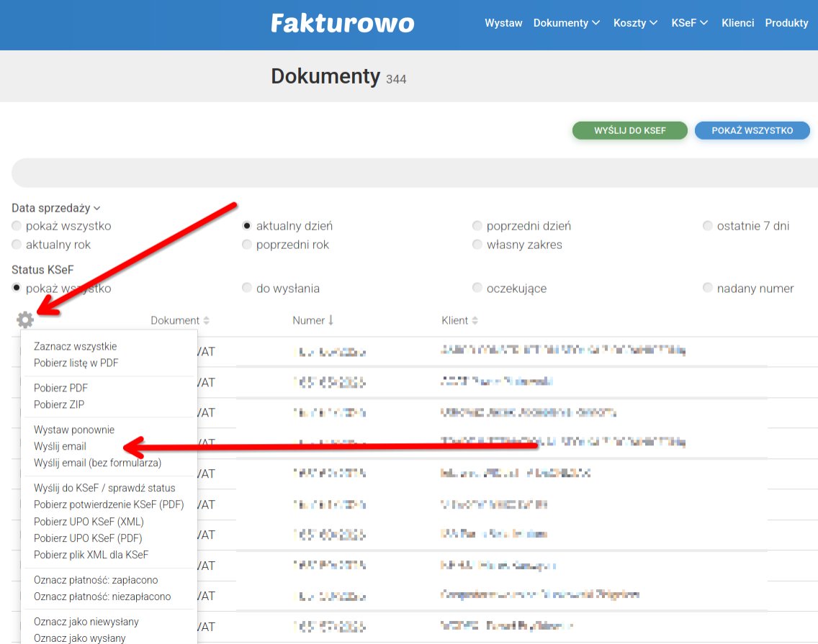Click the Fakturowo logo

pyautogui.click(x=342, y=23)
